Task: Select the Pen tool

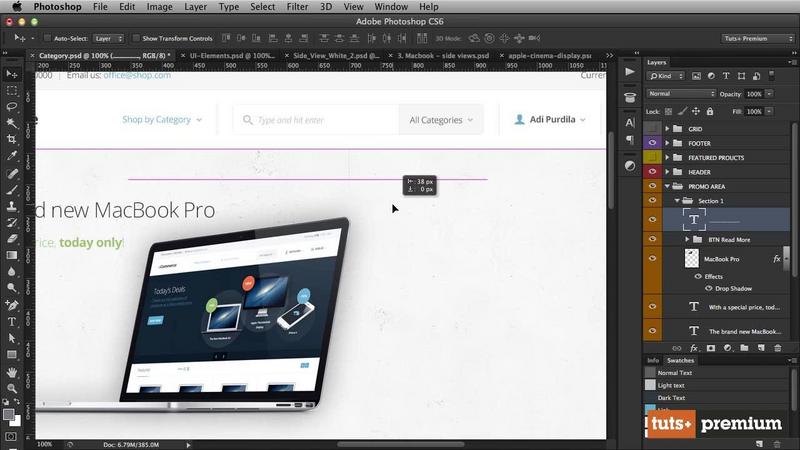Action: coord(12,305)
